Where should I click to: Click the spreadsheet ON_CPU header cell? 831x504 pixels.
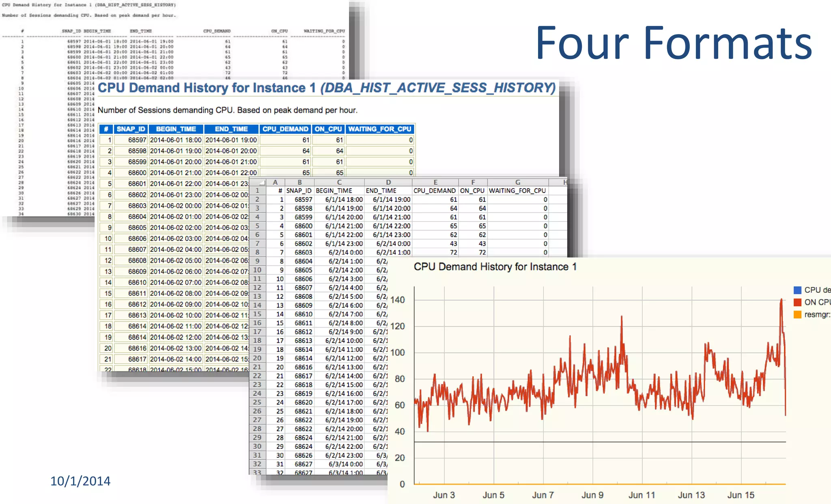tap(472, 191)
